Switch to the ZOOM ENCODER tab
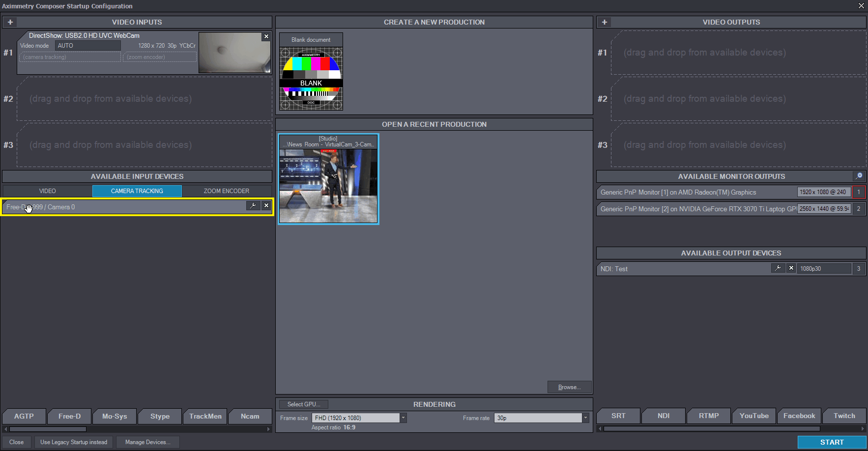Viewport: 868px width, 451px height. click(227, 191)
